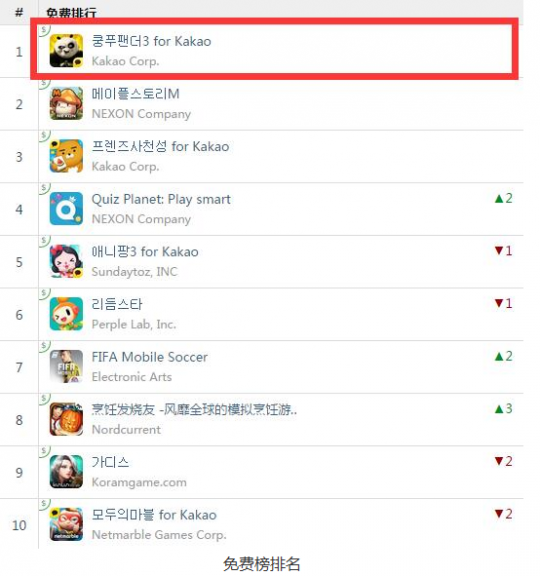The height and width of the screenshot is (576, 540).
Task: Open NEXON Company publisher under MapleStory M
Action: pos(141,114)
